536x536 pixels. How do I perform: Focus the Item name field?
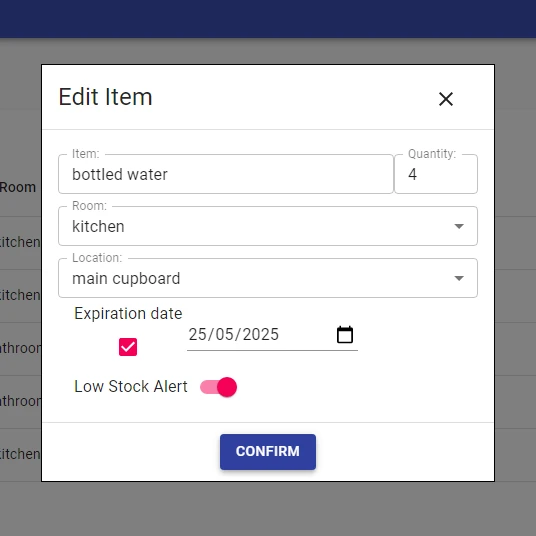[226, 174]
